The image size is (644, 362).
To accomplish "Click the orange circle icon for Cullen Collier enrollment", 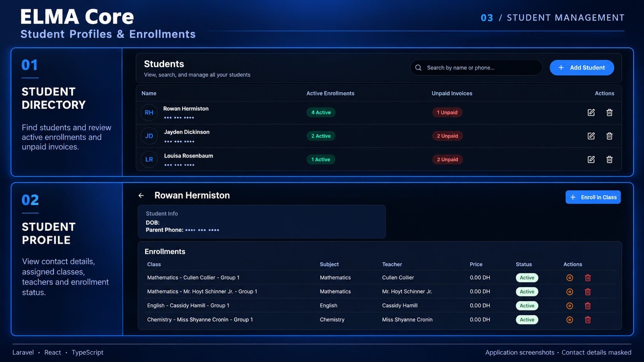I will click(x=570, y=278).
